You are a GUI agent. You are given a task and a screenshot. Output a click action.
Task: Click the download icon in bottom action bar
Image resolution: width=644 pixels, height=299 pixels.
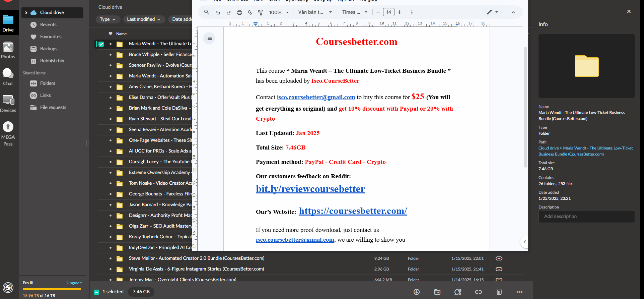coord(417,292)
